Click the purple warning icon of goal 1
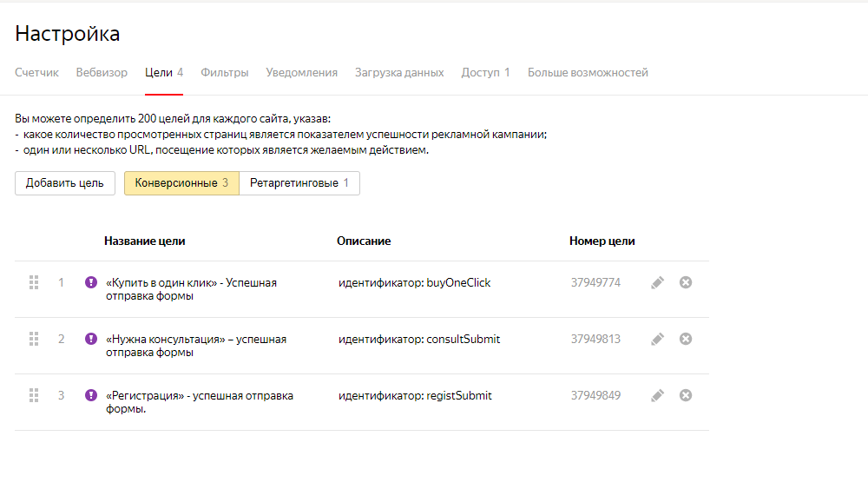Image resolution: width=868 pixels, height=489 pixels. 91,282
